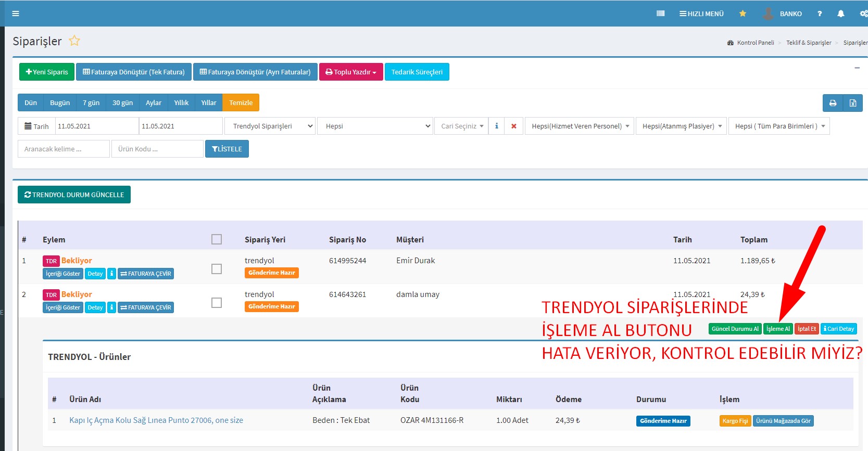Click the notification bell icon

pyautogui.click(x=840, y=14)
